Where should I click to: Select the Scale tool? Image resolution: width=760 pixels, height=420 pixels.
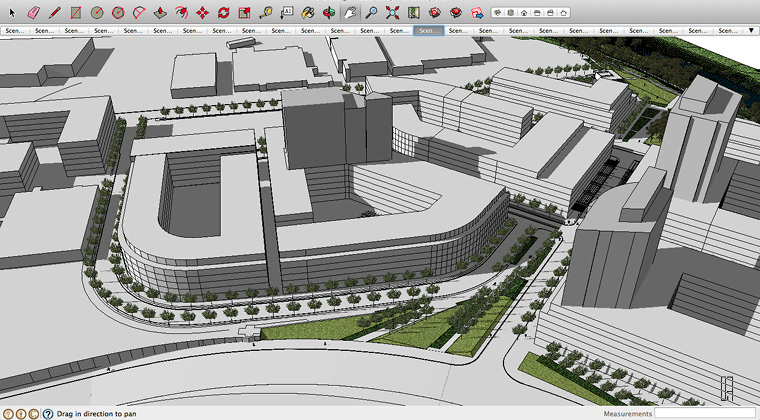click(244, 13)
